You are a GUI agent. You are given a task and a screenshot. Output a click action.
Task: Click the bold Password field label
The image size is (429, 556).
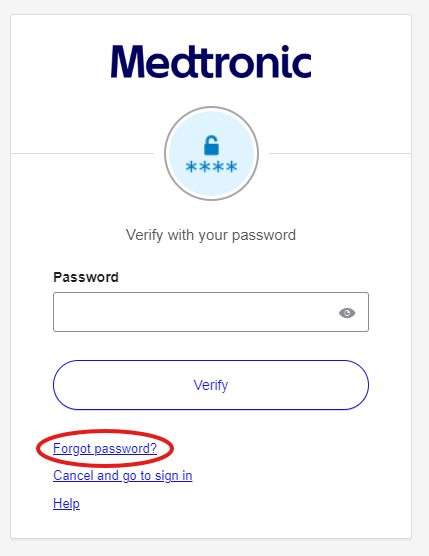pos(86,277)
